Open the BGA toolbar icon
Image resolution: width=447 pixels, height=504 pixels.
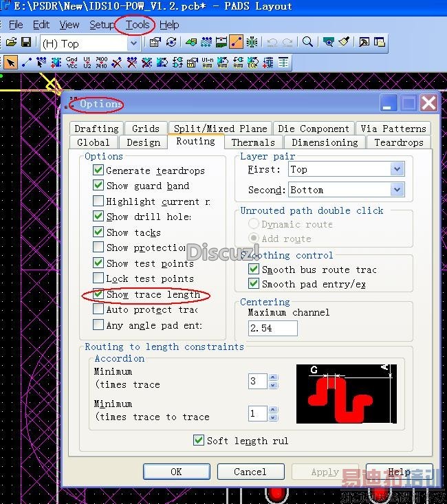[x=252, y=43]
